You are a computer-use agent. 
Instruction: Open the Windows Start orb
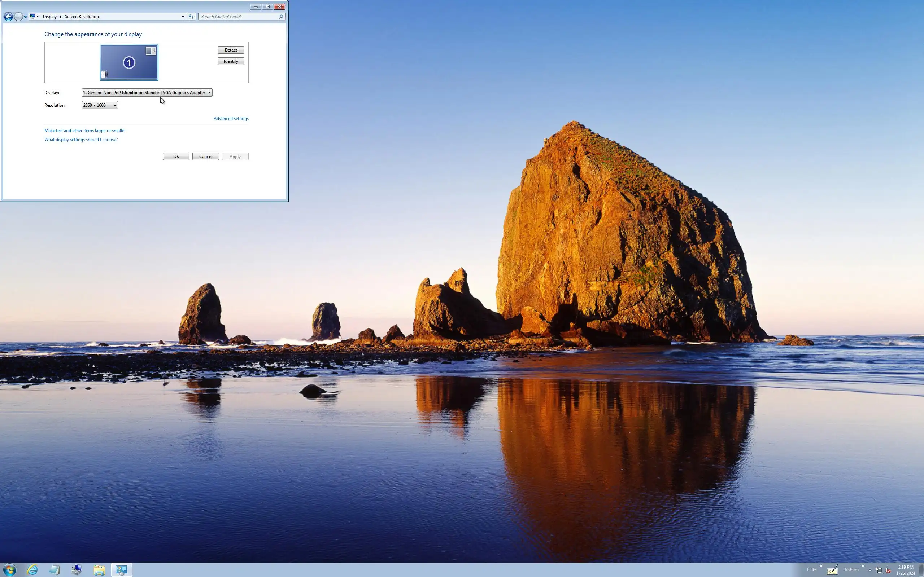(x=9, y=570)
